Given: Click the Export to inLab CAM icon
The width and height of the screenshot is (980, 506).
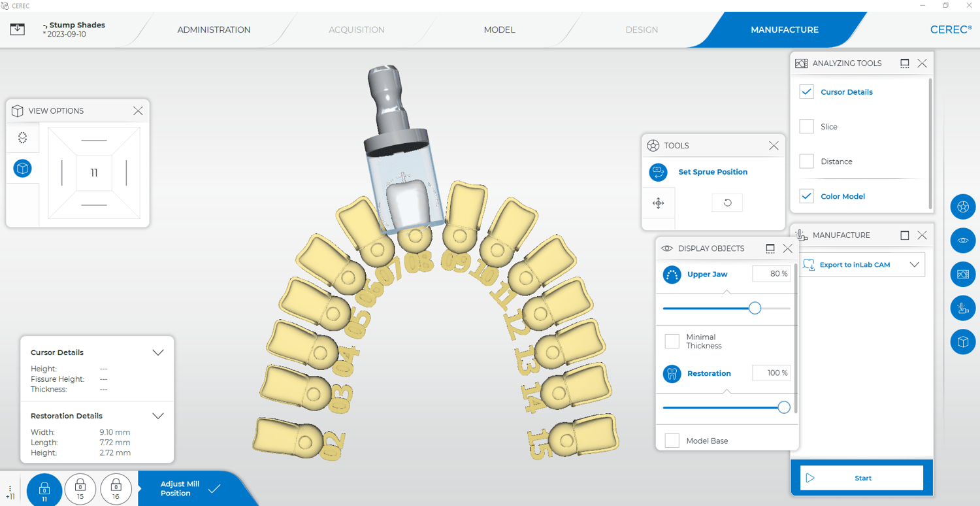Looking at the screenshot, I should [x=809, y=265].
